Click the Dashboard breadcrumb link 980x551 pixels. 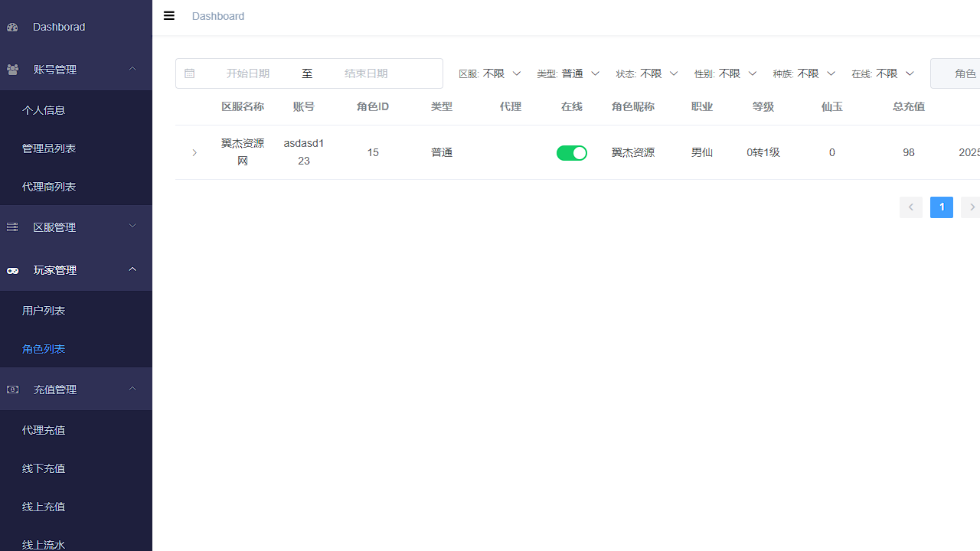point(218,16)
